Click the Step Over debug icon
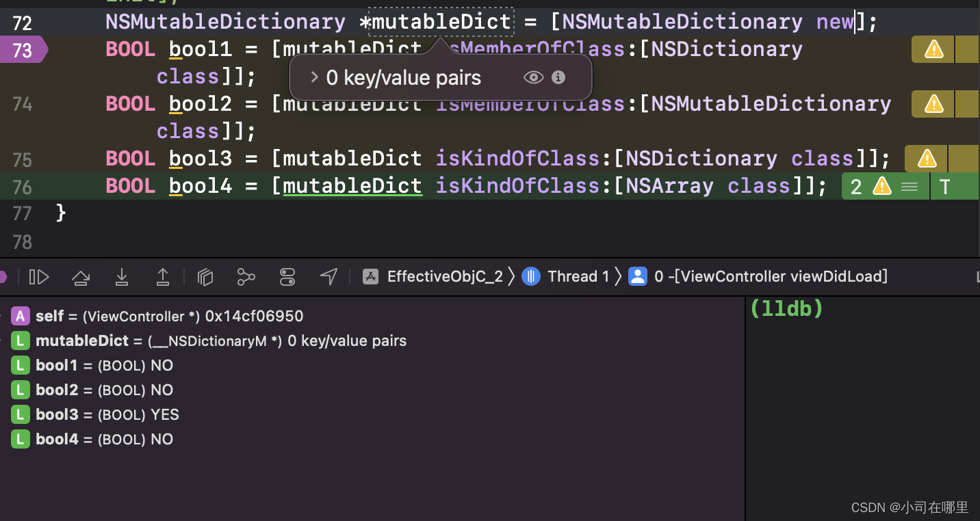This screenshot has height=521, width=980. (x=81, y=277)
